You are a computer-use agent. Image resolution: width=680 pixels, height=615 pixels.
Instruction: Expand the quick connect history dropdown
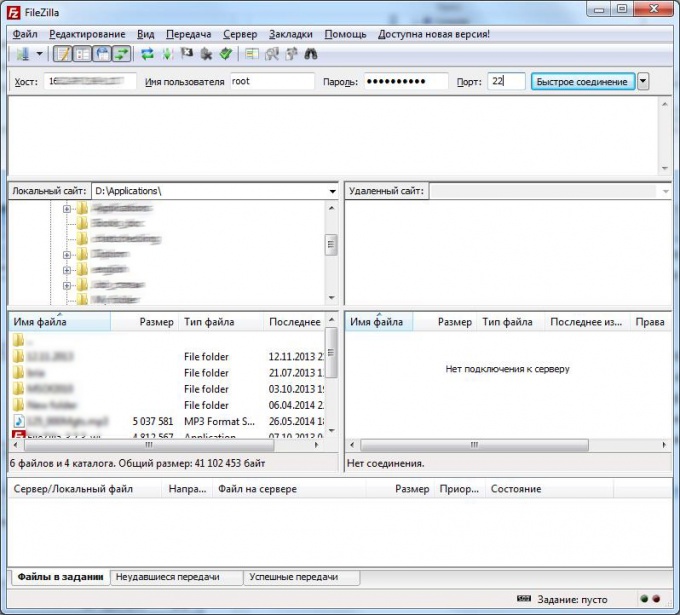[x=644, y=81]
